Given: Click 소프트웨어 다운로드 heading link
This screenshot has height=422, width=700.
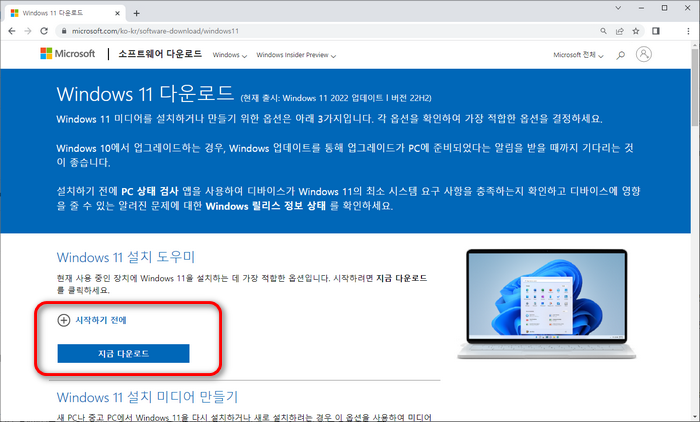Looking at the screenshot, I should coord(160,54).
